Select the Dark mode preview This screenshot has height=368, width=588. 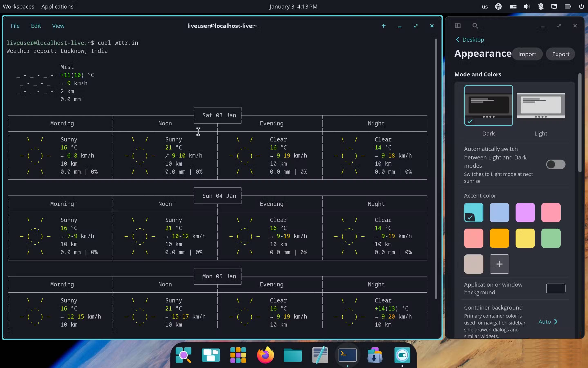tap(488, 105)
